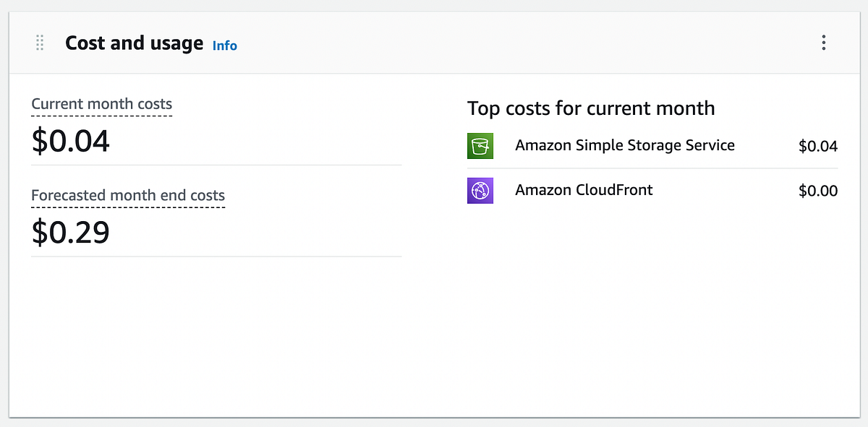Viewport: 868px width, 427px height.
Task: Click the Current month costs label
Action: click(x=102, y=104)
